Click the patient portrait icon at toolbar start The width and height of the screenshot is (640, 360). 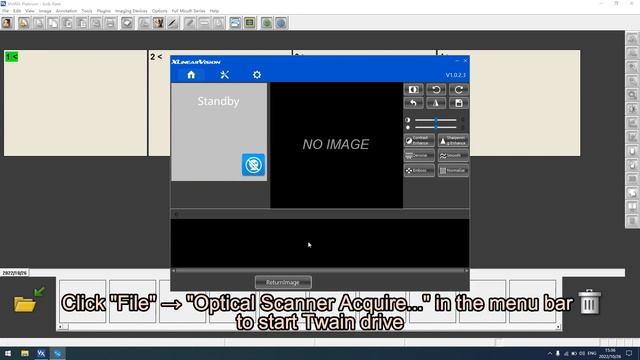tap(7, 23)
